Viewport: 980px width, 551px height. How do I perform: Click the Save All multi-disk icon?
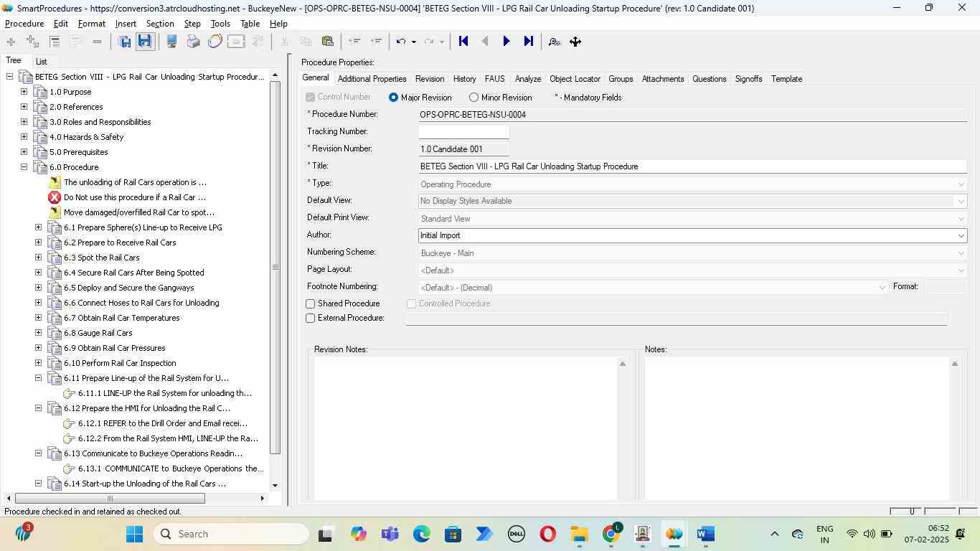pyautogui.click(x=124, y=42)
